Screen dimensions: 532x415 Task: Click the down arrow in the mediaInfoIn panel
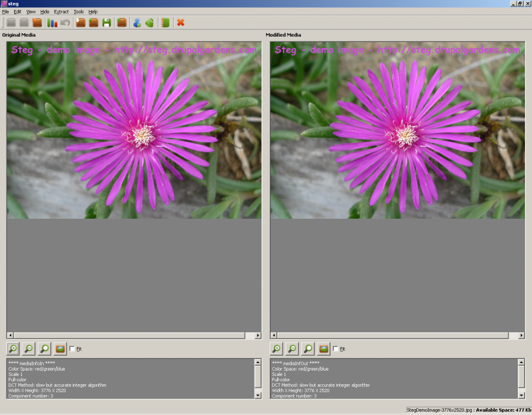(258, 395)
